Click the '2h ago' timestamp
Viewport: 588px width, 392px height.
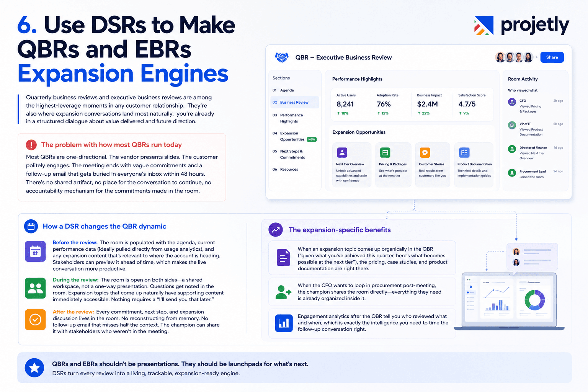coord(558,101)
